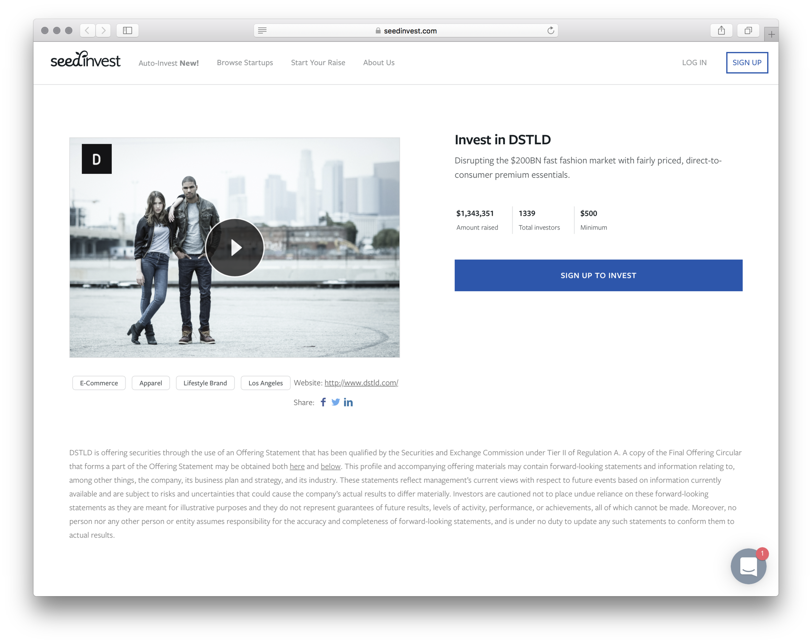The height and width of the screenshot is (644, 812).
Task: Select the Los Angeles tag
Action: 265,383
